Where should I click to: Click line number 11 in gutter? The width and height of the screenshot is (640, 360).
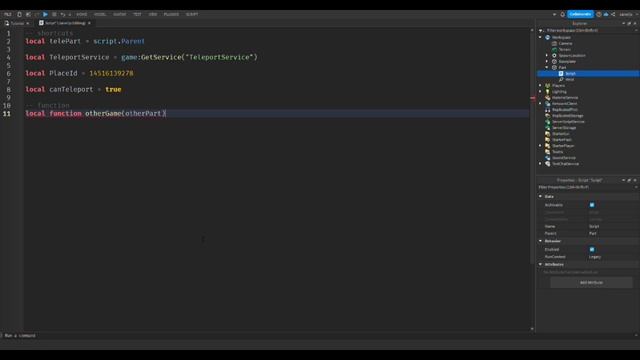click(7, 113)
